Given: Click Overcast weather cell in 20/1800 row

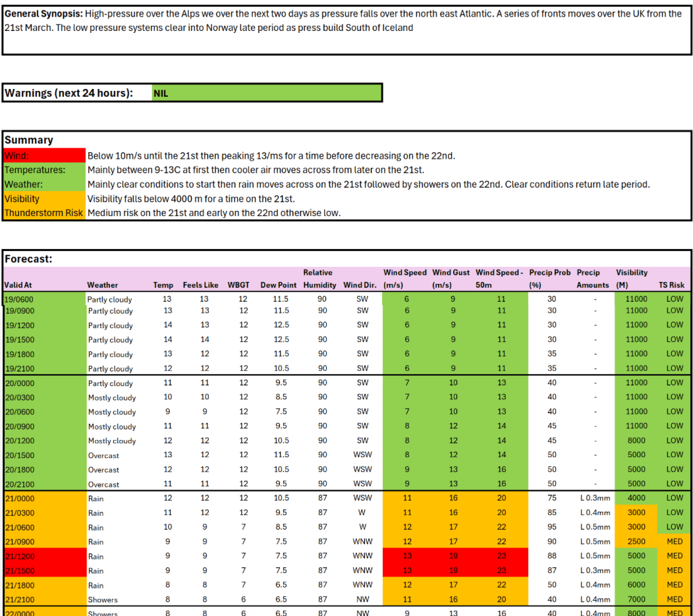Looking at the screenshot, I should tap(103, 470).
